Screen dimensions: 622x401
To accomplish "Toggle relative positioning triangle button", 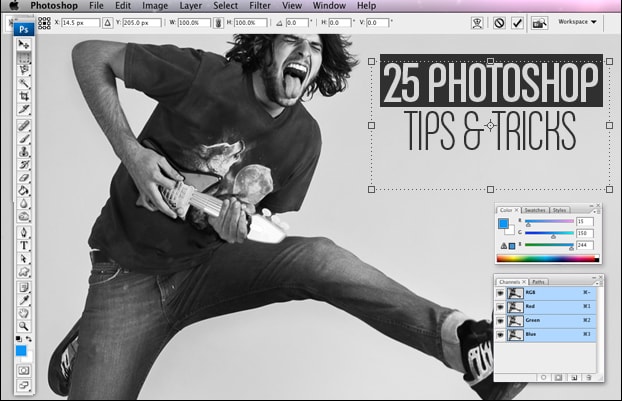I will click(x=107, y=23).
